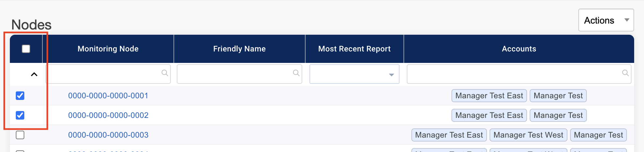Click search icon in Monitoring Node filter

pos(165,73)
